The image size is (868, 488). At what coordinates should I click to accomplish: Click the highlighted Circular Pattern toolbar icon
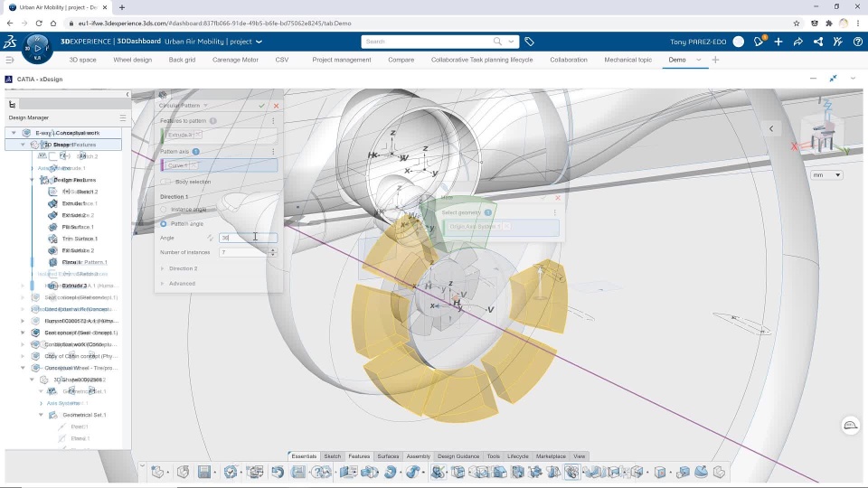tap(571, 472)
